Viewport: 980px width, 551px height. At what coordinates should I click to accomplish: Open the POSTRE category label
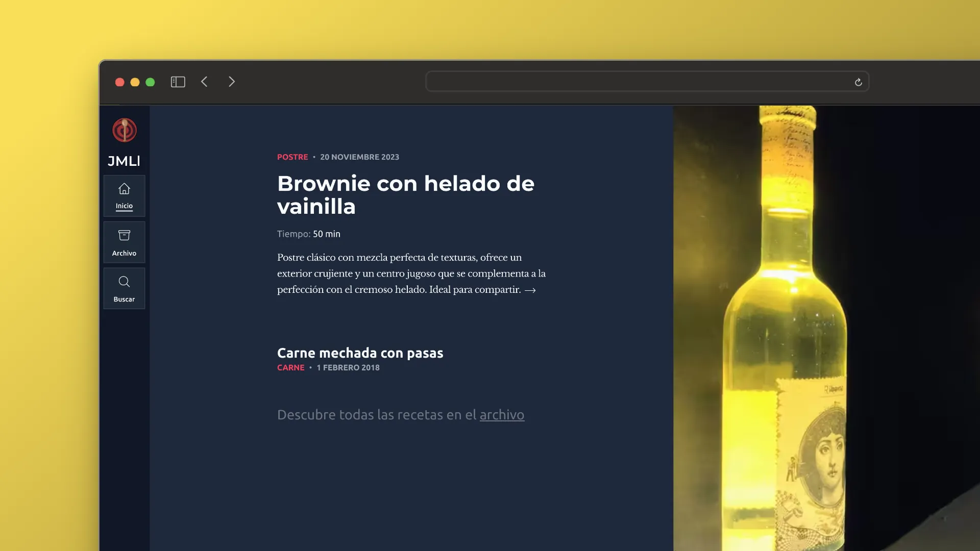[x=292, y=157]
